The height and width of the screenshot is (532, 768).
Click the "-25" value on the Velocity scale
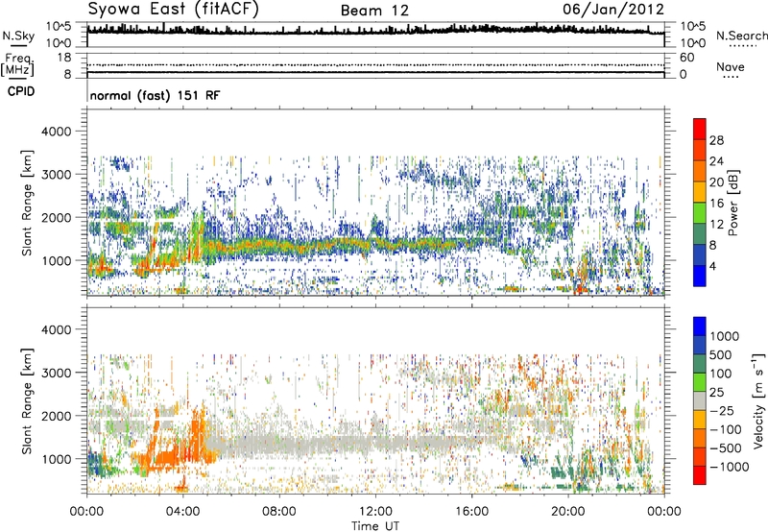pyautogui.click(x=722, y=411)
